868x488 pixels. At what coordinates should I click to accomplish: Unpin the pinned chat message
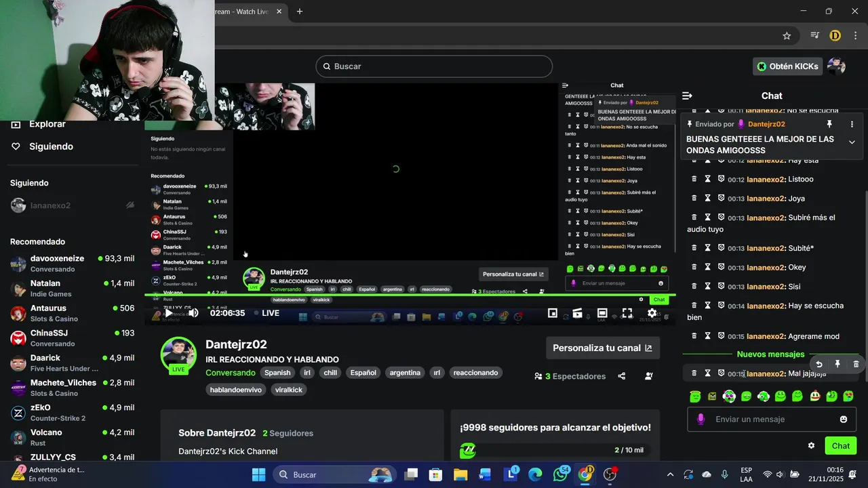click(829, 124)
